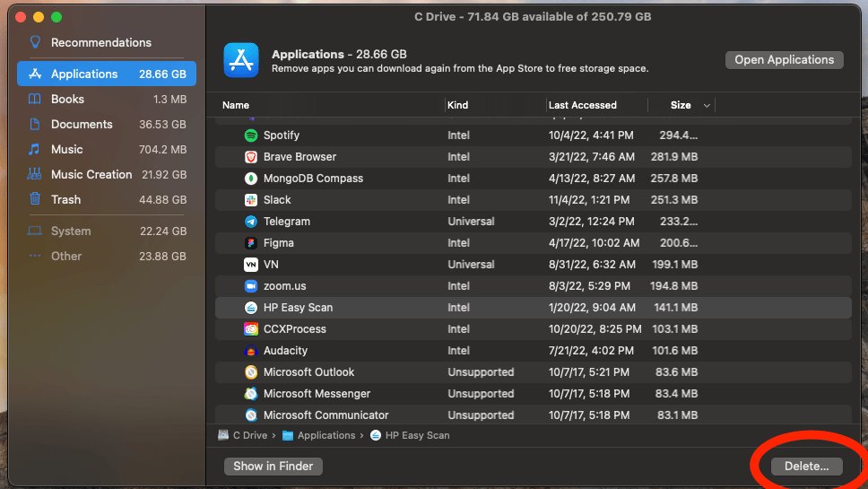The width and height of the screenshot is (868, 489).
Task: Open the Music Creation category
Action: tap(91, 175)
